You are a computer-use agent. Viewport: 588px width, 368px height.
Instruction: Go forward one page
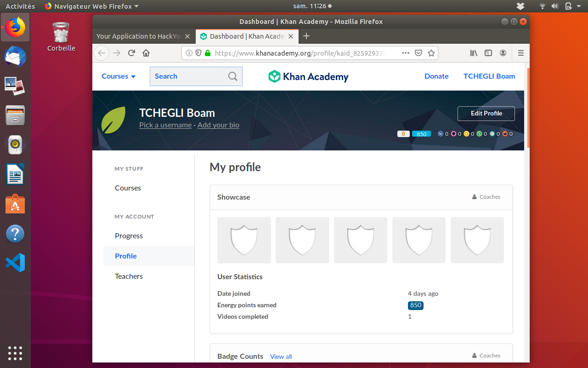pyautogui.click(x=117, y=53)
